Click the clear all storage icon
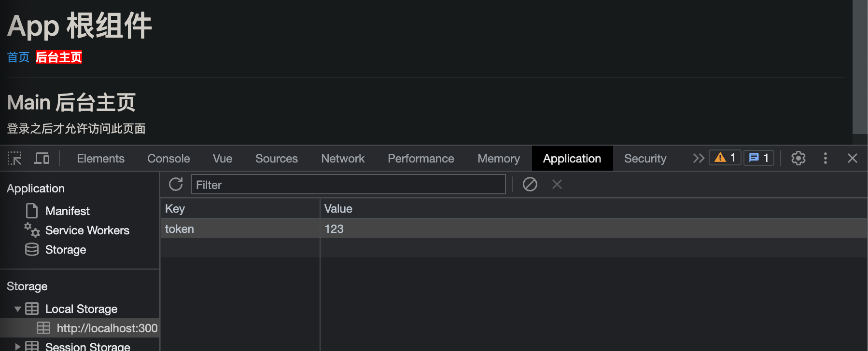The width and height of the screenshot is (868, 351). click(530, 184)
